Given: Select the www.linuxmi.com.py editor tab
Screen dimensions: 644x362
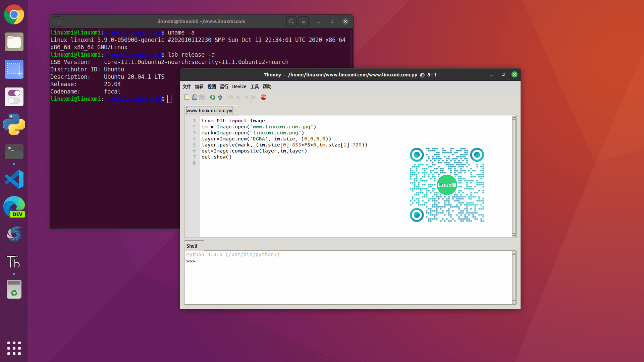Looking at the screenshot, I should click(209, 111).
